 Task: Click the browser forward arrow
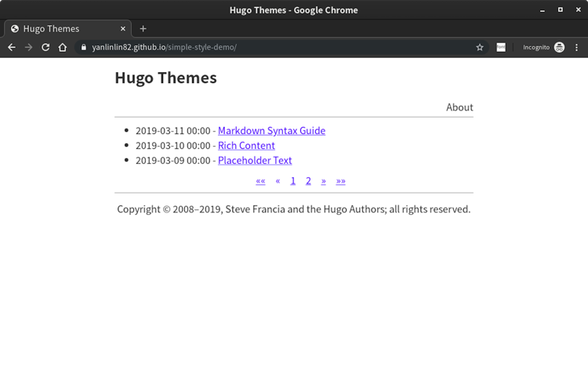(x=28, y=47)
